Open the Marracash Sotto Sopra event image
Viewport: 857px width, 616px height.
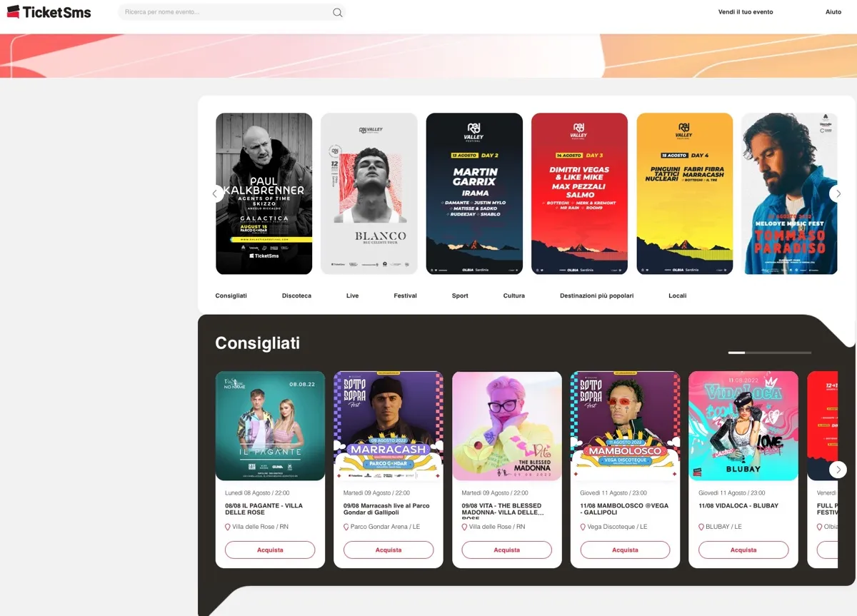tap(389, 426)
